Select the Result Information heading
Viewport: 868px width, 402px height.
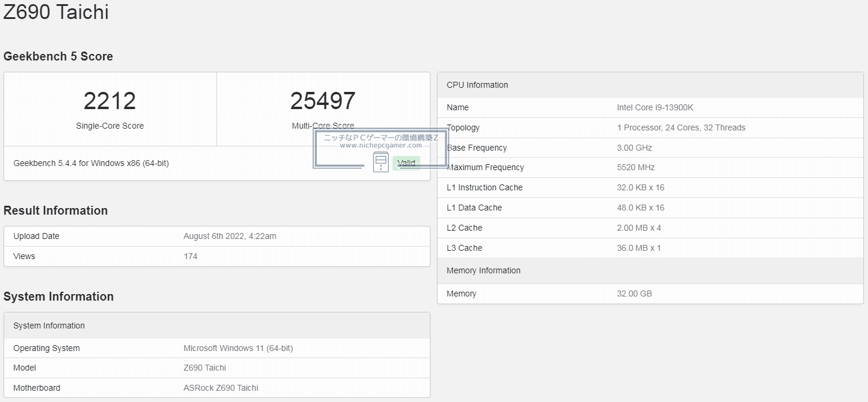(56, 210)
